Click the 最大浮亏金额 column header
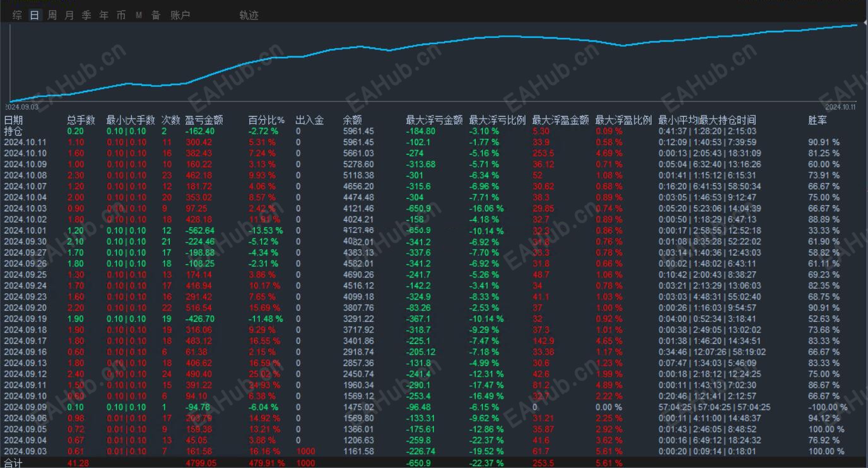This screenshot has height=468, width=868. 434,120
